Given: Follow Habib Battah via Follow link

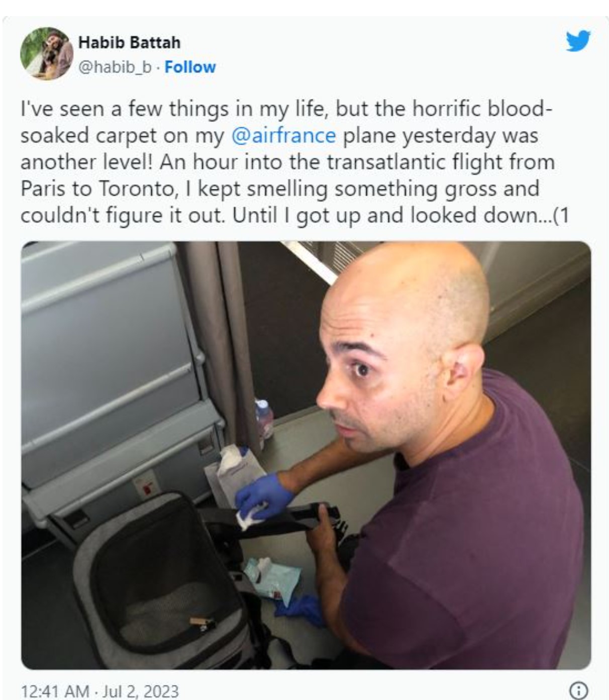Looking at the screenshot, I should point(190,67).
